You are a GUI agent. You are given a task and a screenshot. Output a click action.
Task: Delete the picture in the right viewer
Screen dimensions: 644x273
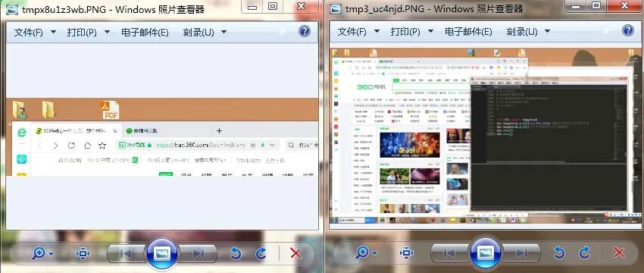tap(619, 252)
